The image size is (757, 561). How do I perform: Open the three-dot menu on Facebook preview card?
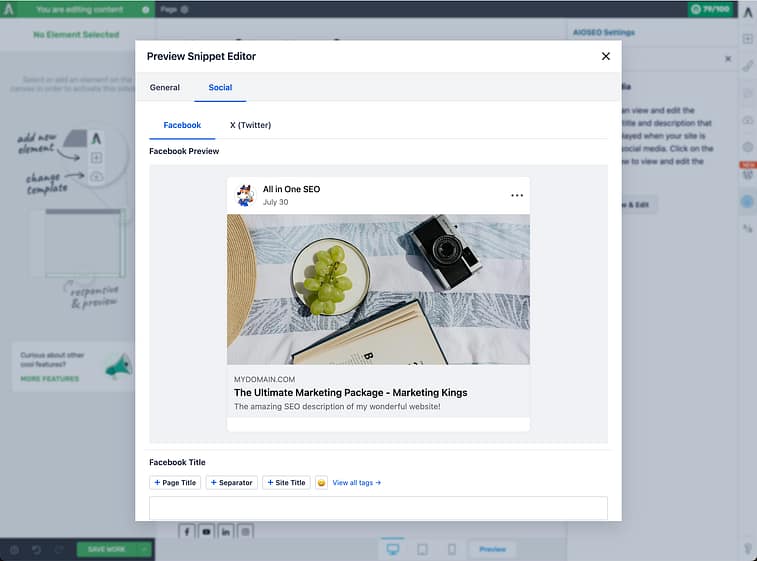pos(516,195)
